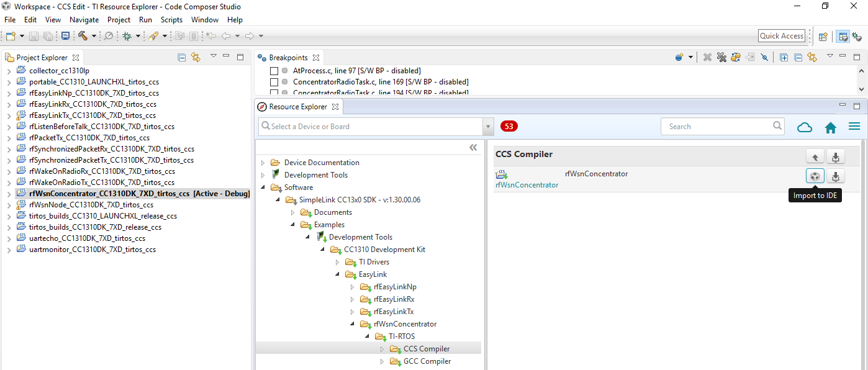
Task: Click the Flash pen tool icon
Action: [153, 36]
